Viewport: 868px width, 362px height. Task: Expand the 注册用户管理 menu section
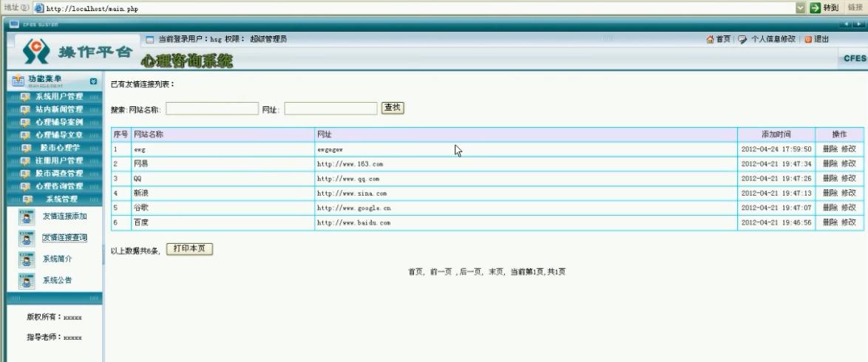pos(54,160)
